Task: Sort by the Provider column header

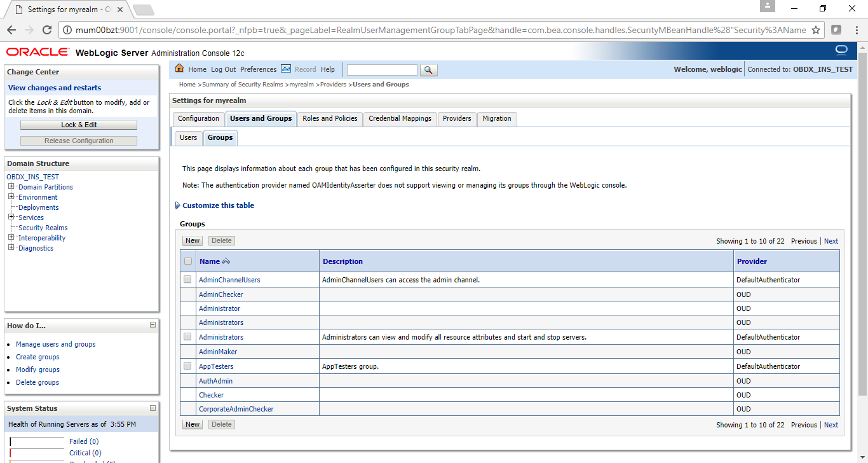Action: (752, 261)
